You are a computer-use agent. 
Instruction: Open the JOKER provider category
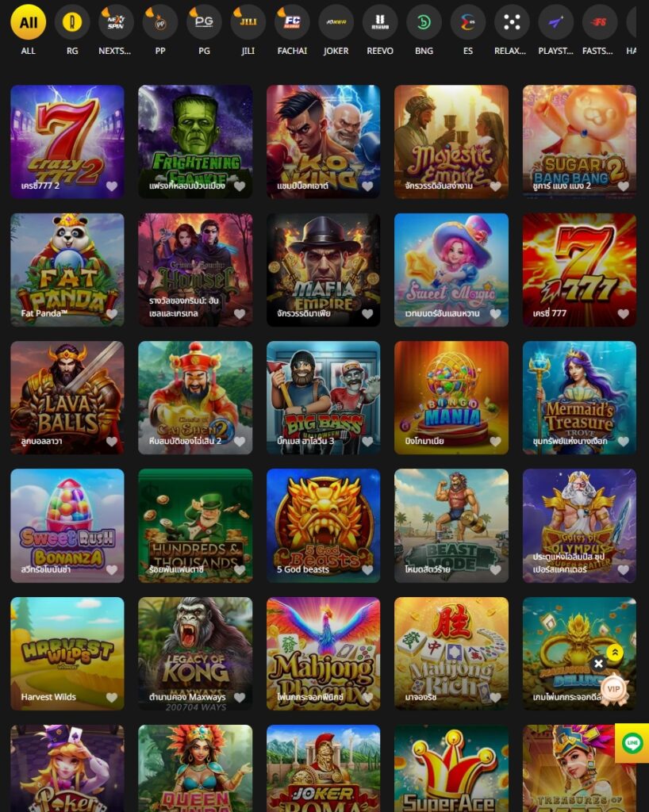point(336,22)
